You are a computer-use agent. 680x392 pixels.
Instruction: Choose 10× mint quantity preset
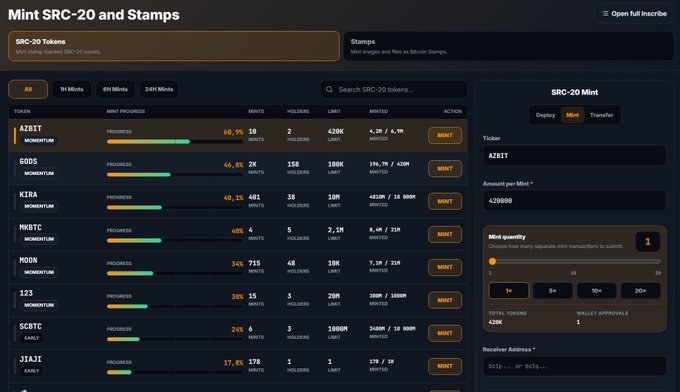[597, 291]
